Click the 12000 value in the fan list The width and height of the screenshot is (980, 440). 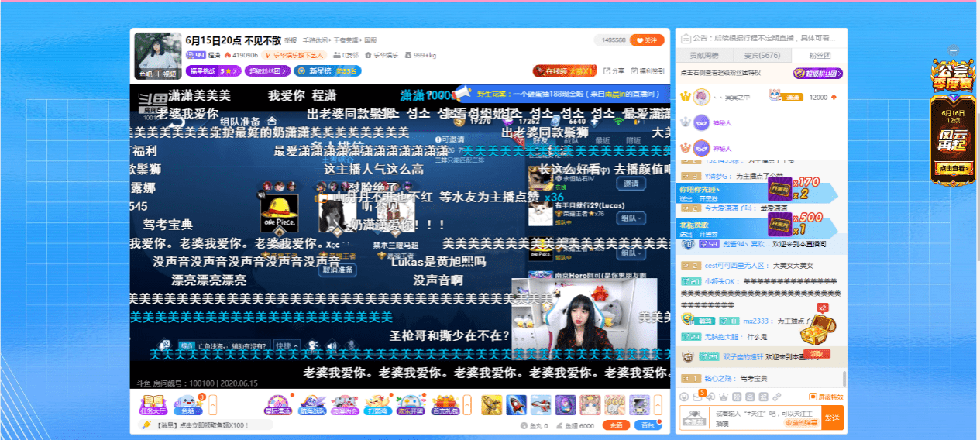818,97
